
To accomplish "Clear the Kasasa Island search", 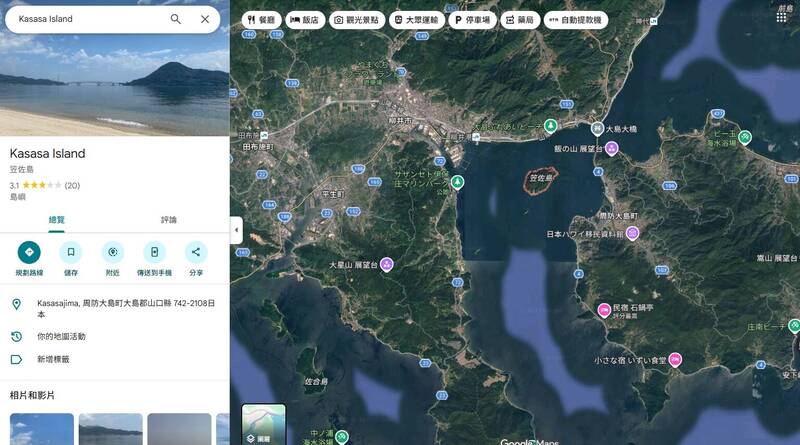I will pos(205,19).
